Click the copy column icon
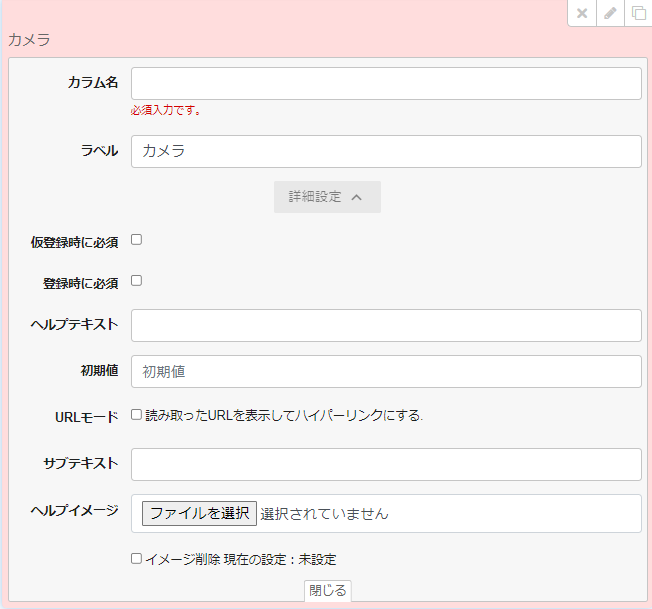652x609 pixels. 638,13
